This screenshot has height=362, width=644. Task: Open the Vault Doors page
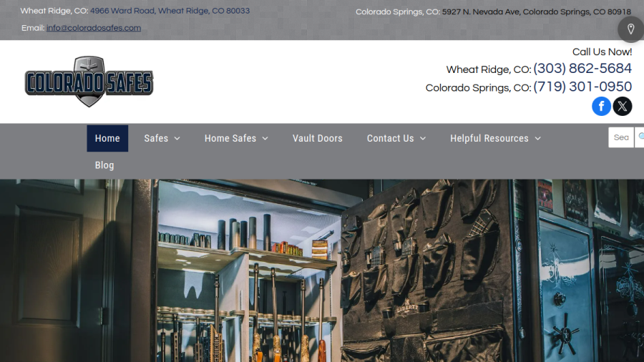coord(318,138)
